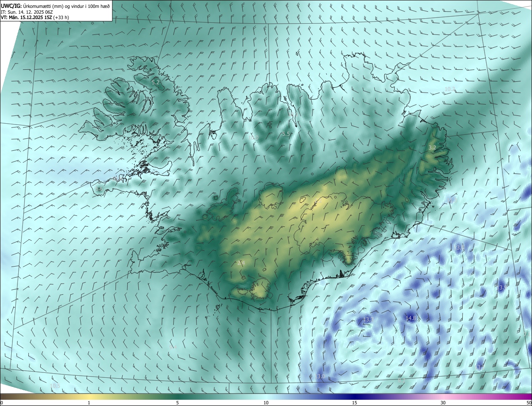
Task: Click the 13.0 value label at bottom
Action: pos(320,376)
